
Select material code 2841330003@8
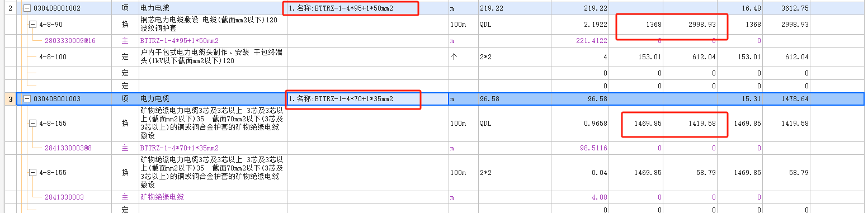point(68,148)
